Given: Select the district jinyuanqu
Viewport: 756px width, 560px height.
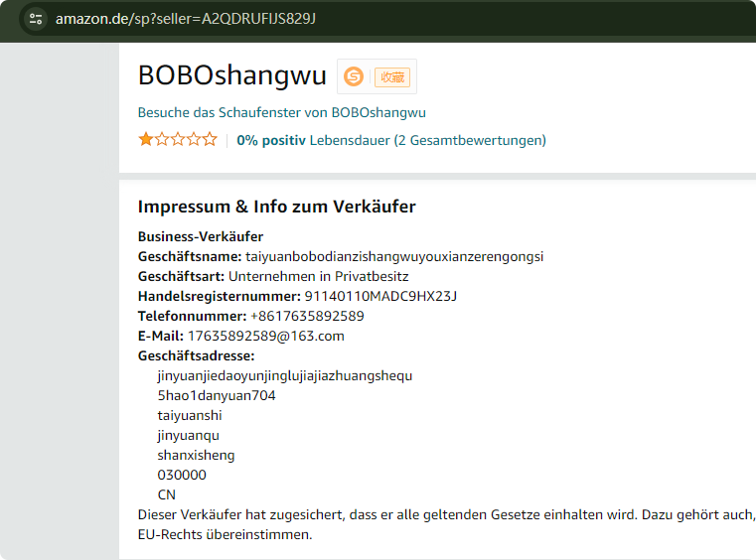Looking at the screenshot, I should (189, 435).
